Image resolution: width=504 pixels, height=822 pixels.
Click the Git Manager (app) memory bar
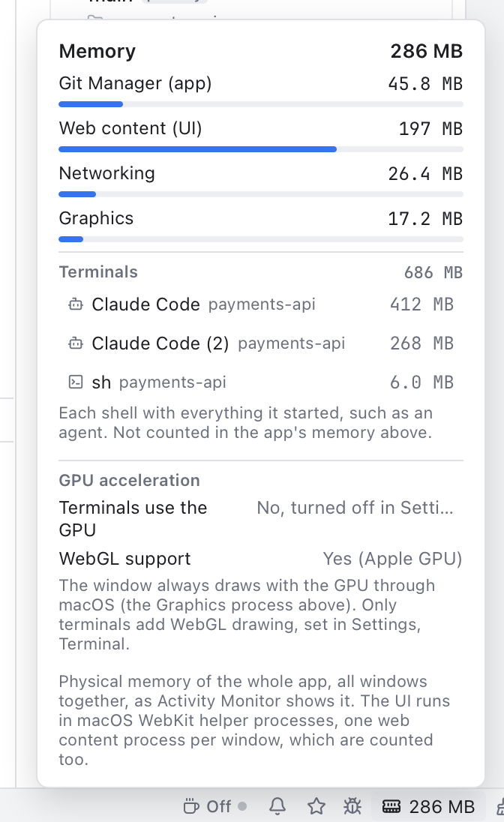pyautogui.click(x=261, y=104)
